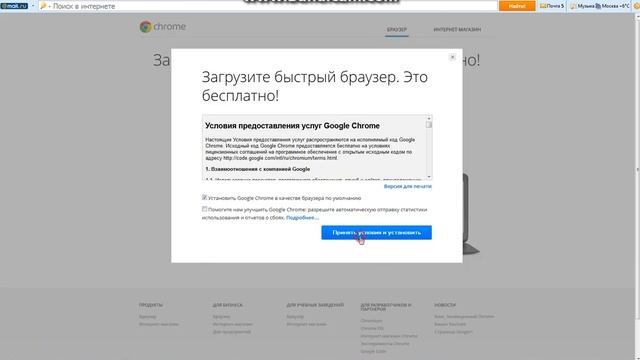Click the 'Для учебных заведений' footer heading
640x360 pixels.
coord(315,305)
